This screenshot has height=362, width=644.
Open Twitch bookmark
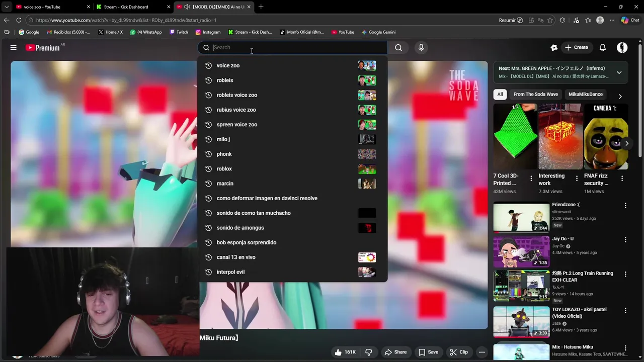pos(179,32)
